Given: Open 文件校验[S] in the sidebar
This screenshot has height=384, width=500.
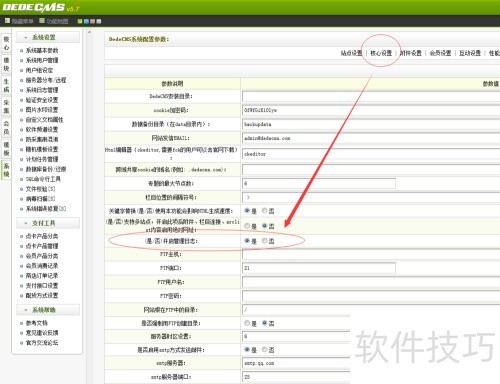Looking at the screenshot, I should (x=41, y=189).
